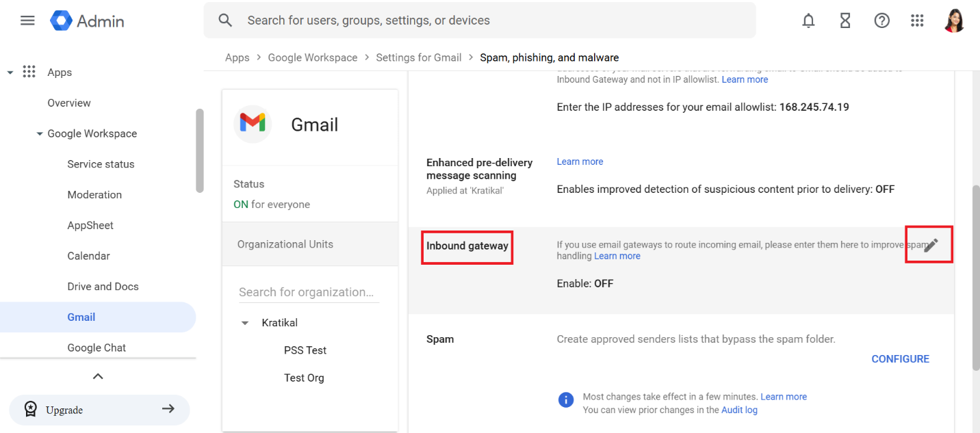Focus the Search for organization field
Image resolution: width=980 pixels, height=433 pixels.
pos(309,292)
